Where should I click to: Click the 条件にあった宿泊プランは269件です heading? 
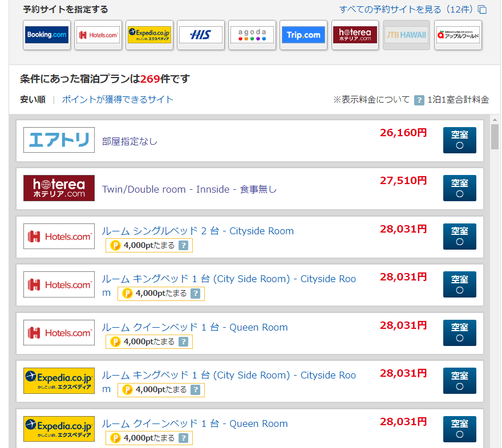pyautogui.click(x=105, y=79)
